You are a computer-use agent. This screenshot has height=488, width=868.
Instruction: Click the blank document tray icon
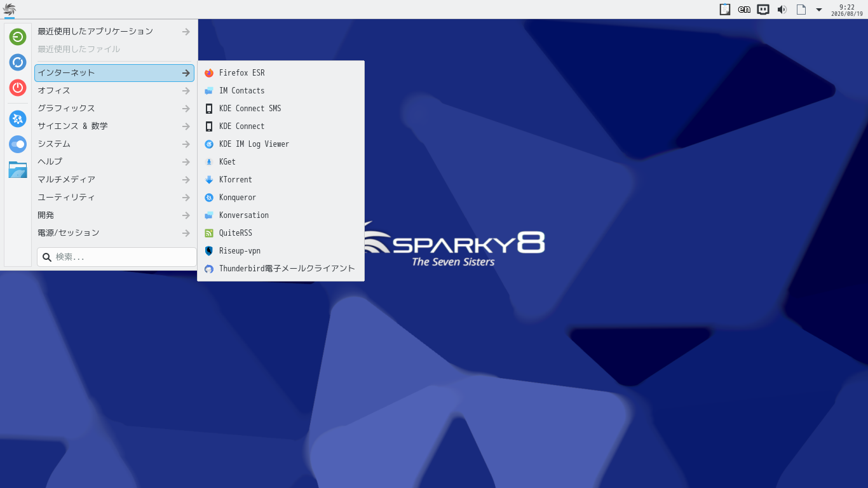(801, 10)
